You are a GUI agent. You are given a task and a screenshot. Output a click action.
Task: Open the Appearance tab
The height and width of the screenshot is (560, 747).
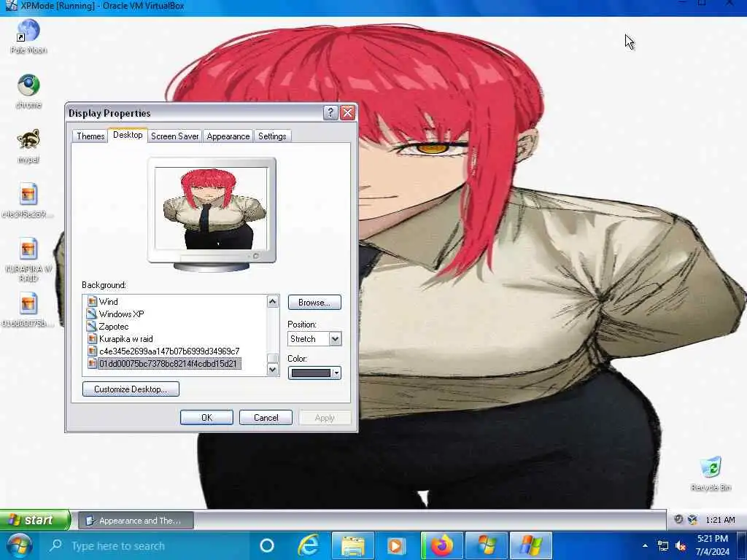[228, 136]
